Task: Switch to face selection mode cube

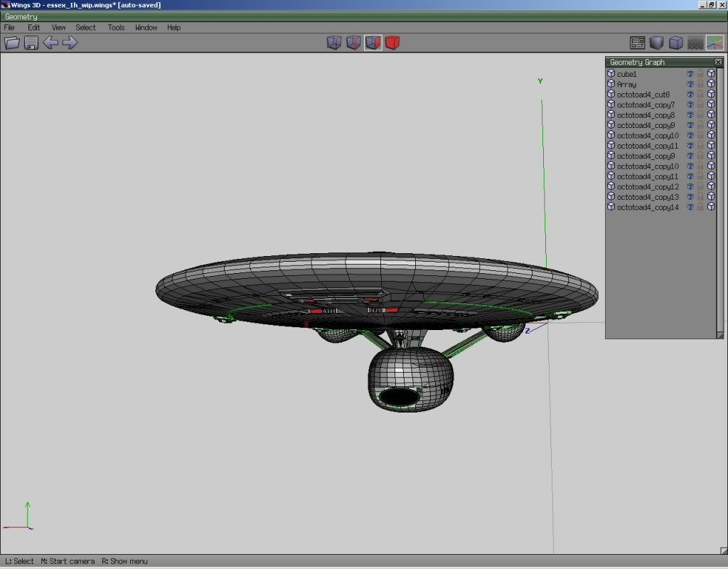Action: point(373,43)
